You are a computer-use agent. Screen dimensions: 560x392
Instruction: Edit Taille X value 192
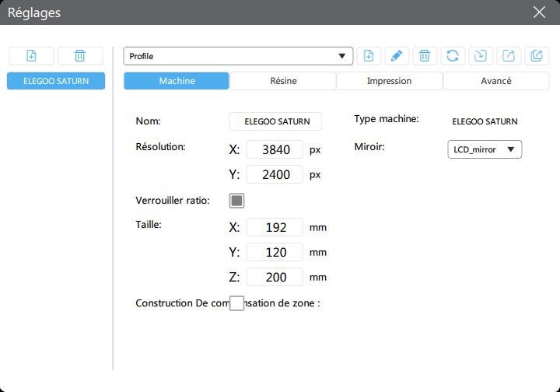tap(275, 227)
